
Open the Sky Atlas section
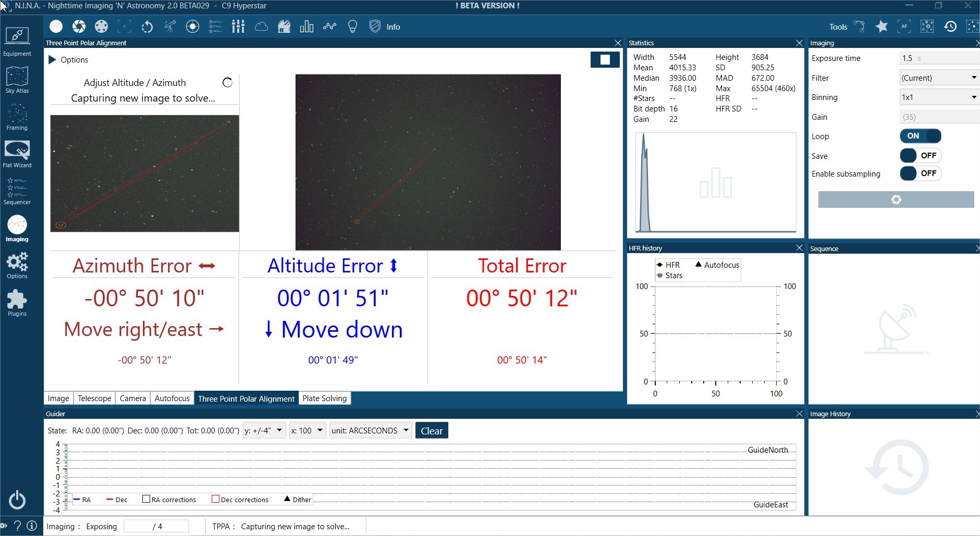(17, 80)
